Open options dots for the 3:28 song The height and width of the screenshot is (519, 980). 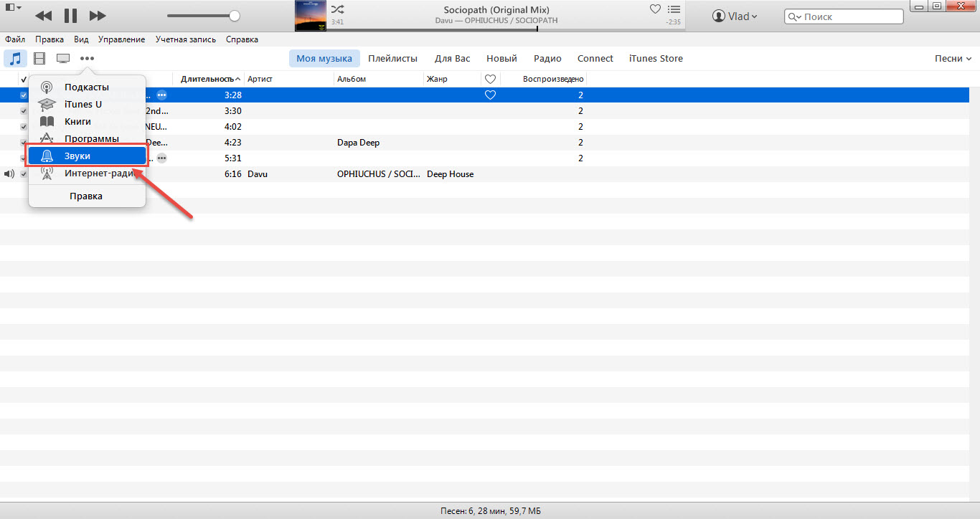coord(162,95)
